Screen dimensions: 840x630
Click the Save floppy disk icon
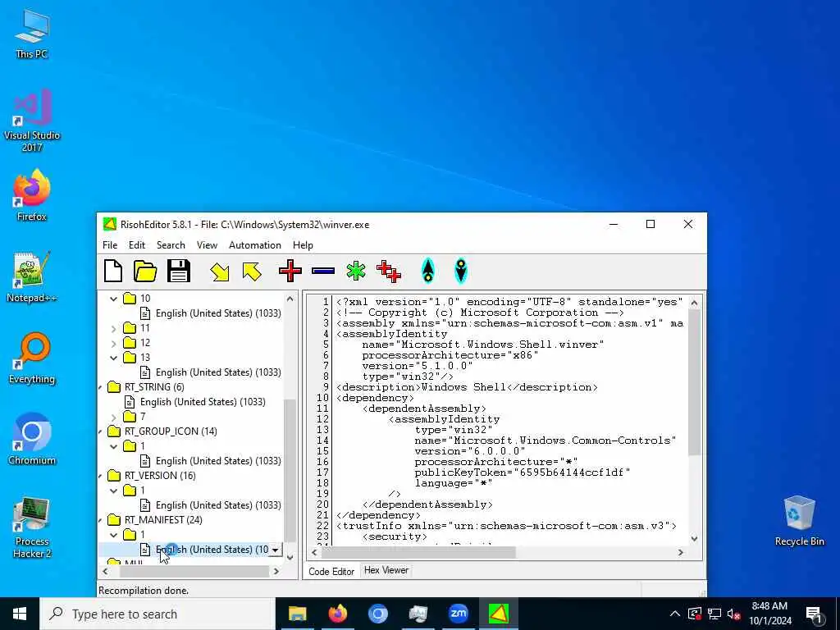pos(178,271)
